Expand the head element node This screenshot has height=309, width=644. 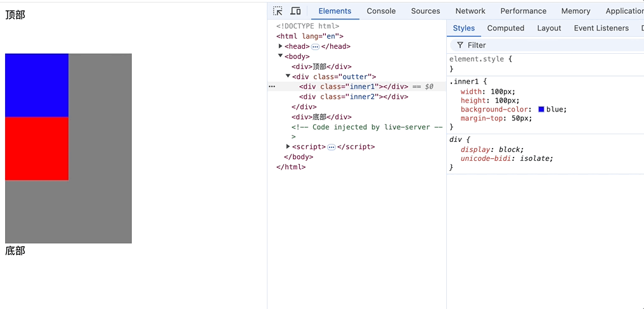281,46
